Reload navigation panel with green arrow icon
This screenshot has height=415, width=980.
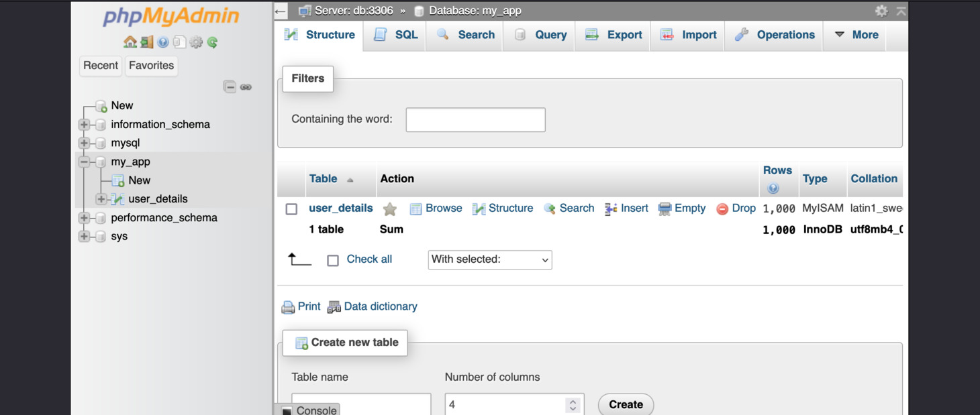coord(213,42)
